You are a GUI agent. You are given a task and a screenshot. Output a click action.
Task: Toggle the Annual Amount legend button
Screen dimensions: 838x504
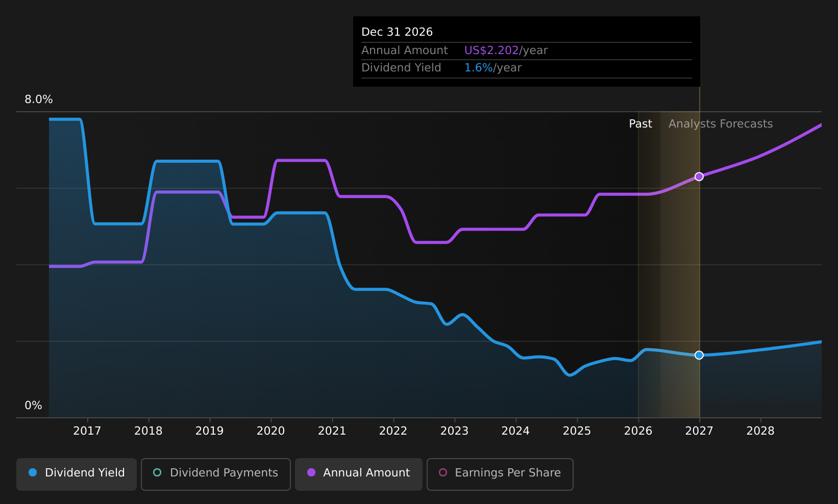click(359, 474)
